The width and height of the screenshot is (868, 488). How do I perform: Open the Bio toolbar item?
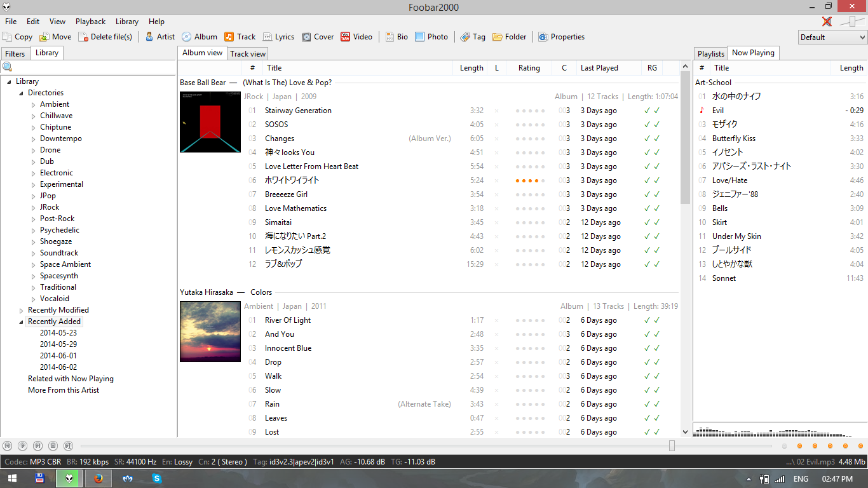click(397, 37)
